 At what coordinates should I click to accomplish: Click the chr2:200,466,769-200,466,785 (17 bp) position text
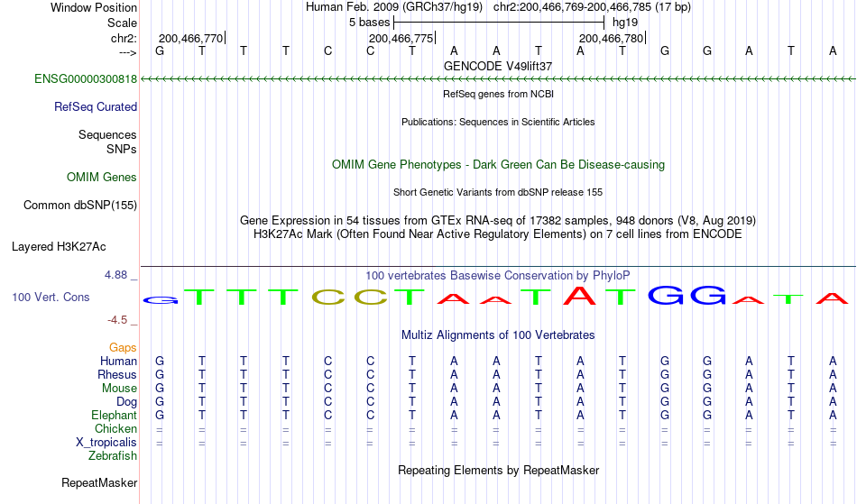tap(592, 7)
